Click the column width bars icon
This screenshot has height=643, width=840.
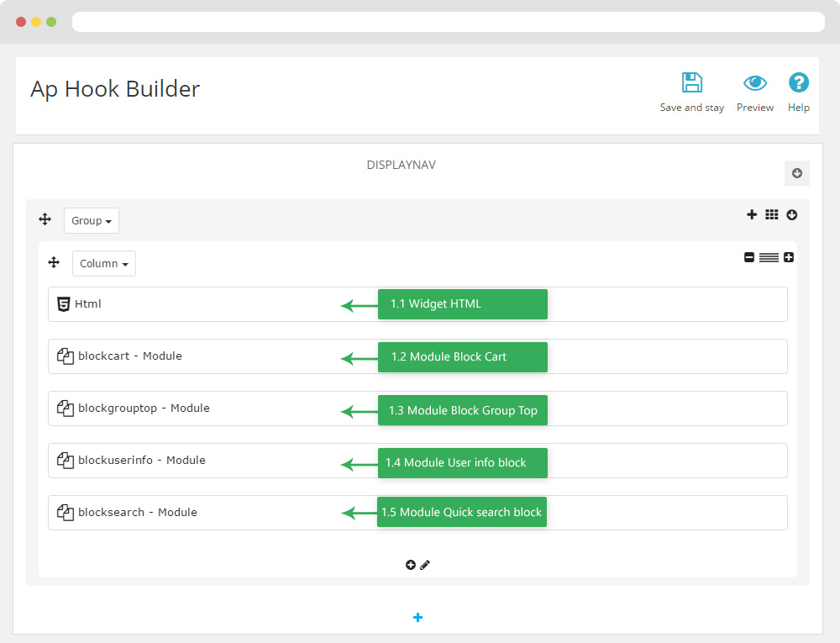[769, 258]
